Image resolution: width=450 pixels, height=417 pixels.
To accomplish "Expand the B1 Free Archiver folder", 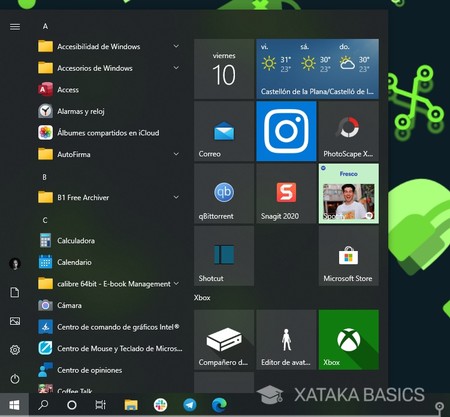I will tap(110, 197).
